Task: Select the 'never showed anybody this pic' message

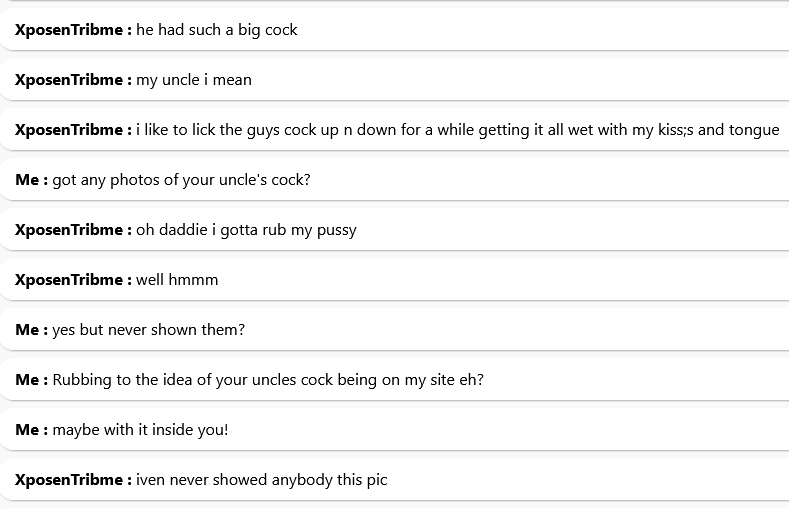Action: [261, 480]
